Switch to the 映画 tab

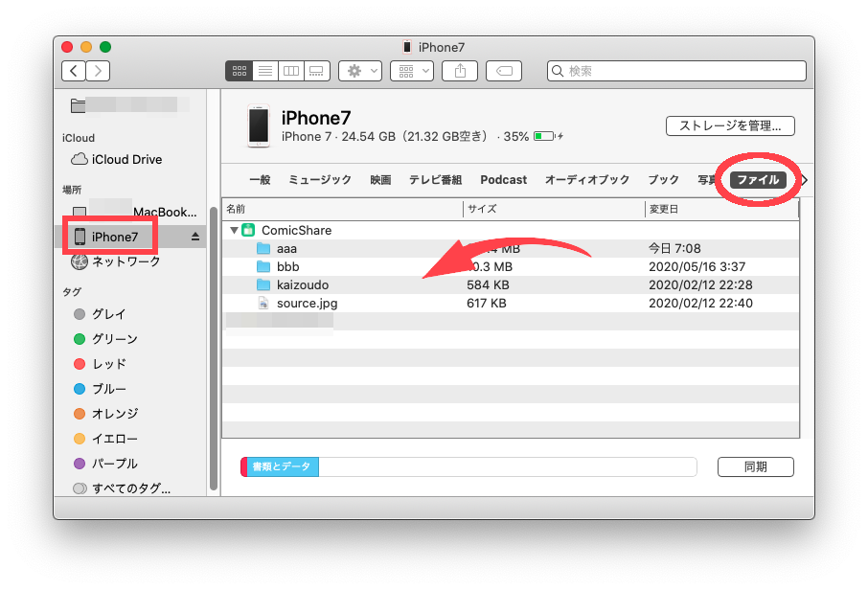click(x=380, y=180)
